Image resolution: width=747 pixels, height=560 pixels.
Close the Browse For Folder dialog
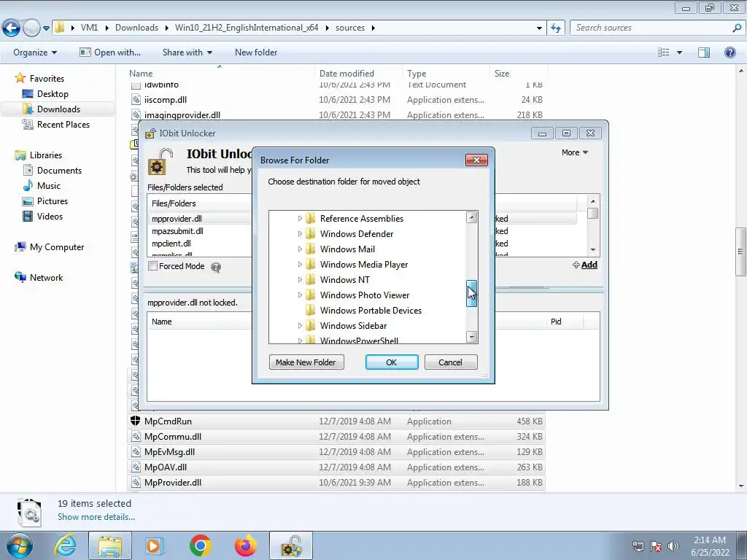point(476,160)
